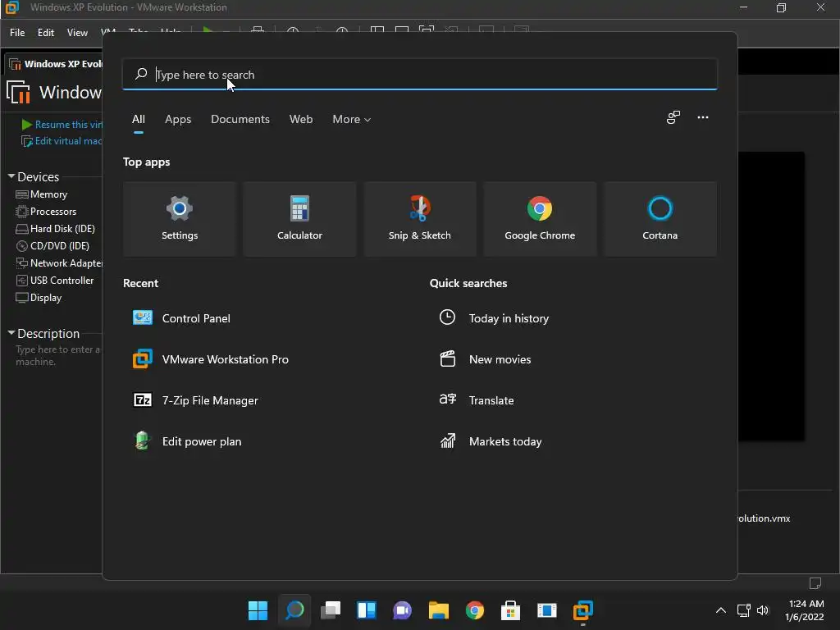Collapse the Description section in VMware
The width and height of the screenshot is (840, 630).
[11, 333]
